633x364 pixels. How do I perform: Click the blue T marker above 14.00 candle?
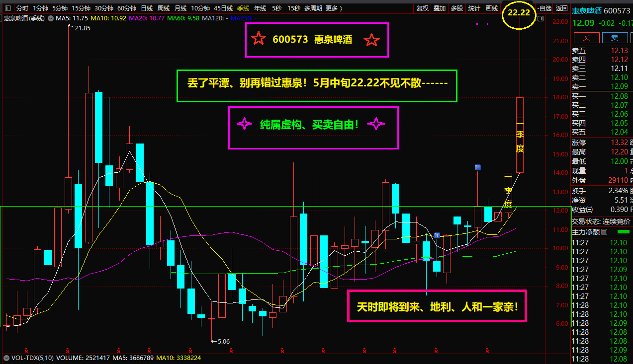pyautogui.click(x=478, y=167)
